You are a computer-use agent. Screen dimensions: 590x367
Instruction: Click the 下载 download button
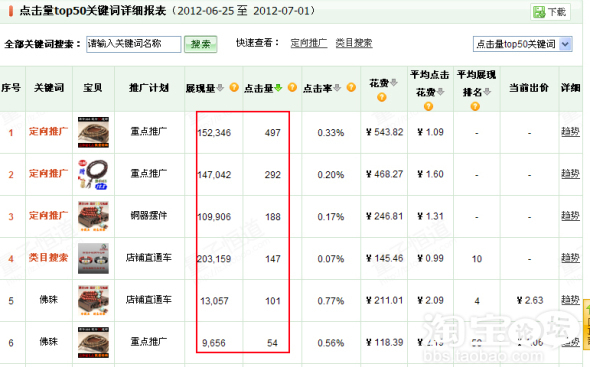(x=550, y=12)
